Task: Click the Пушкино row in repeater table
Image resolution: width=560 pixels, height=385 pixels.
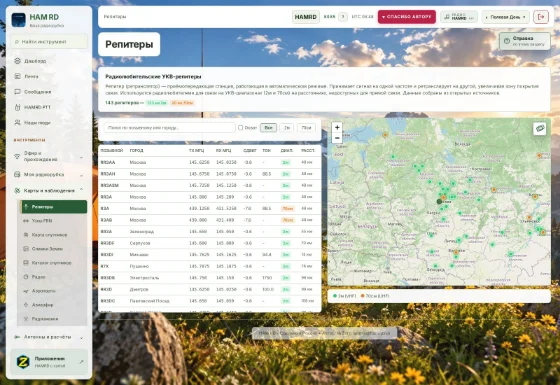Action: click(210, 266)
